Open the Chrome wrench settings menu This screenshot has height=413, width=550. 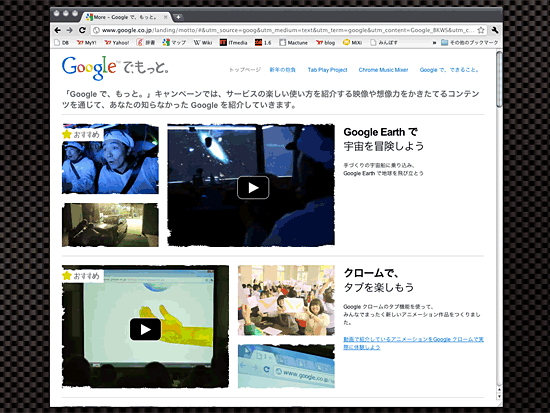point(495,30)
